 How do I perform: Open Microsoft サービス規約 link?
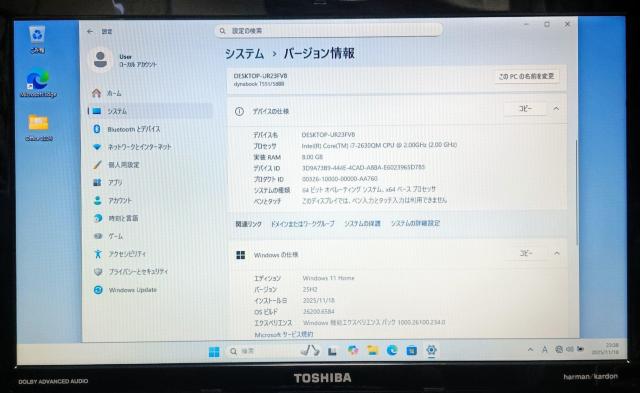284,334
